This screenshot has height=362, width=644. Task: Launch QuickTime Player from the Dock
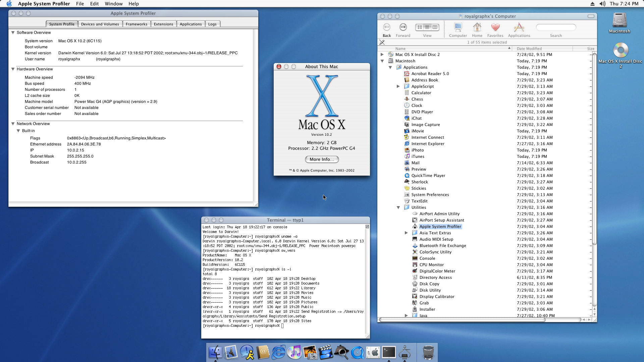coord(358,353)
